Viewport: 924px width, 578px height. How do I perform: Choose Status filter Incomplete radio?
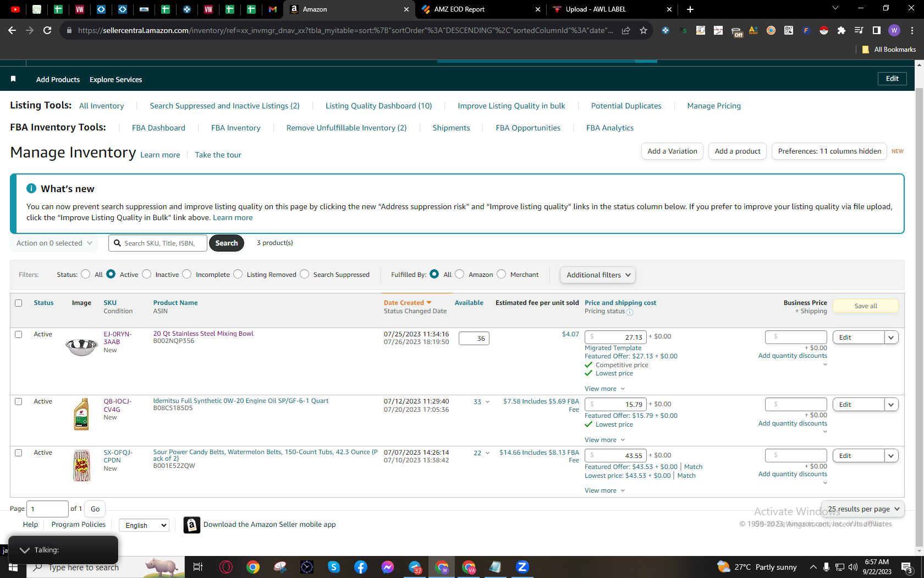pyautogui.click(x=187, y=274)
